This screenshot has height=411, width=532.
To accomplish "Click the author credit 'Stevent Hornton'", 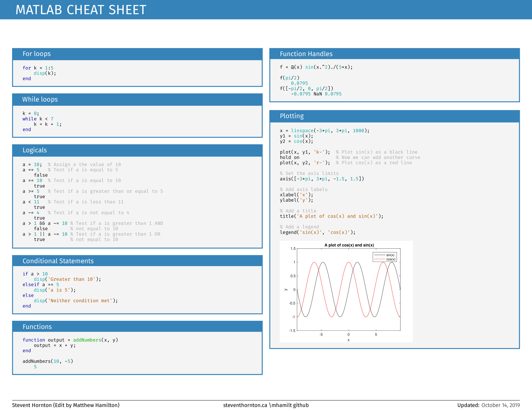I will [32, 405].
